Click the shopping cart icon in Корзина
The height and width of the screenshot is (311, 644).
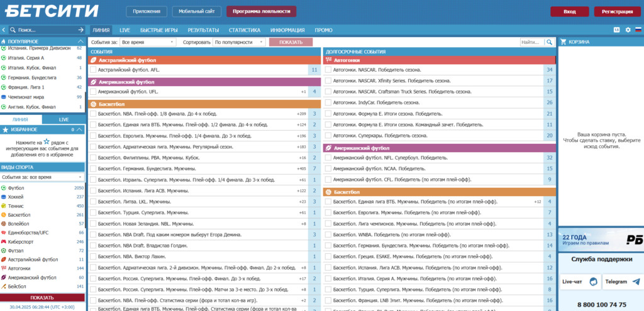(563, 42)
